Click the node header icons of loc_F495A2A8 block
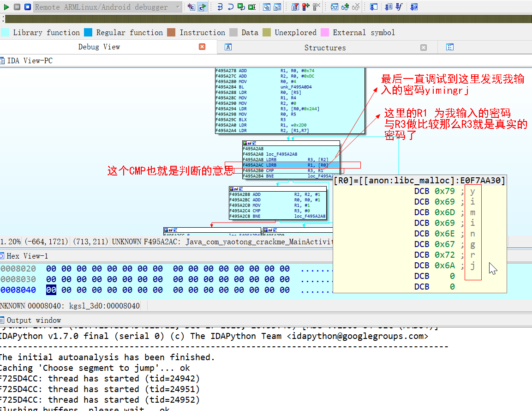Screen dimensions: 532x411 click(x=250, y=143)
